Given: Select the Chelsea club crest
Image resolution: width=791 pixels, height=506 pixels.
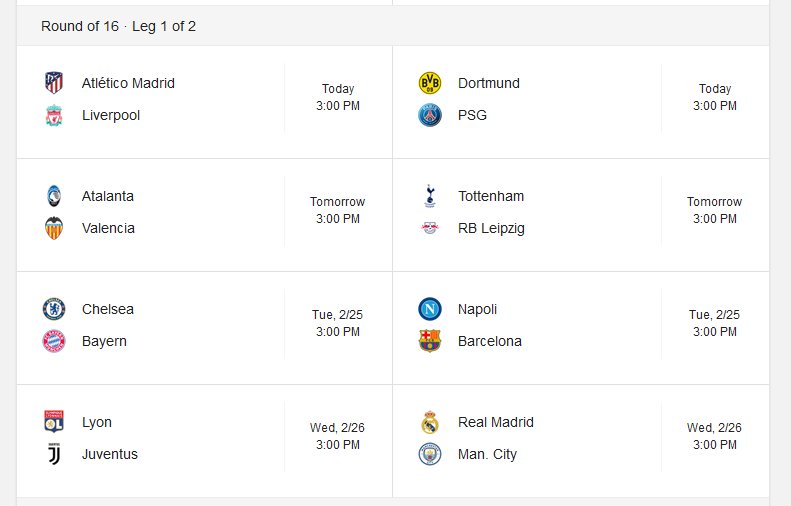Looking at the screenshot, I should coord(54,309).
